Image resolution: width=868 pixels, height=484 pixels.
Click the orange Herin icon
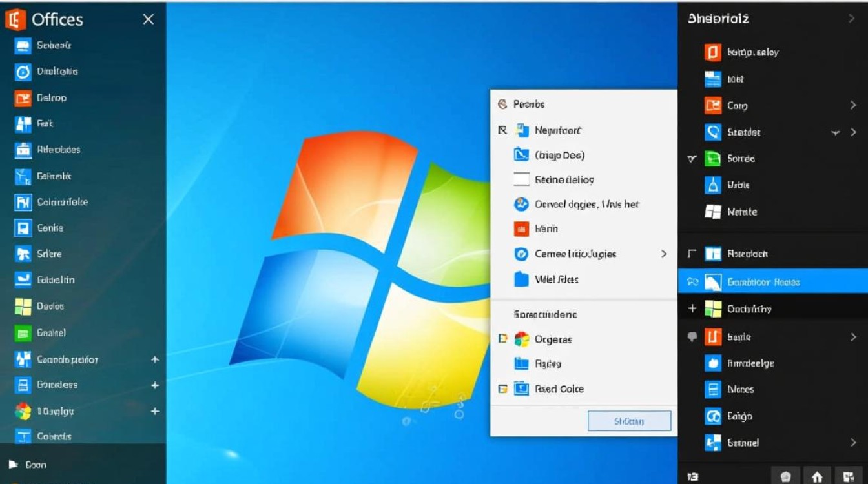click(x=521, y=229)
